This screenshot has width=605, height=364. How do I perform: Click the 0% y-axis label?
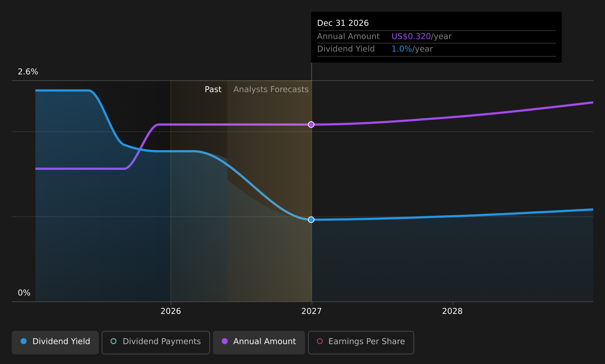(x=24, y=293)
